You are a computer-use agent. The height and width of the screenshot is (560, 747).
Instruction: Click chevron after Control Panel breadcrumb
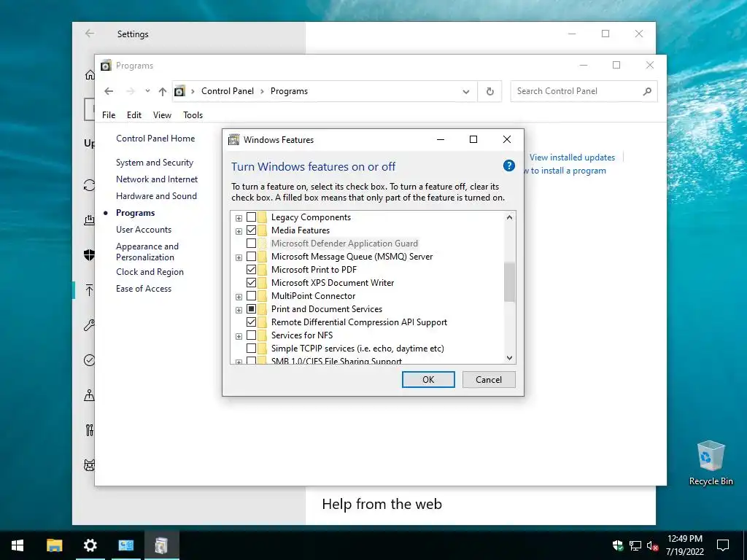[x=262, y=91]
